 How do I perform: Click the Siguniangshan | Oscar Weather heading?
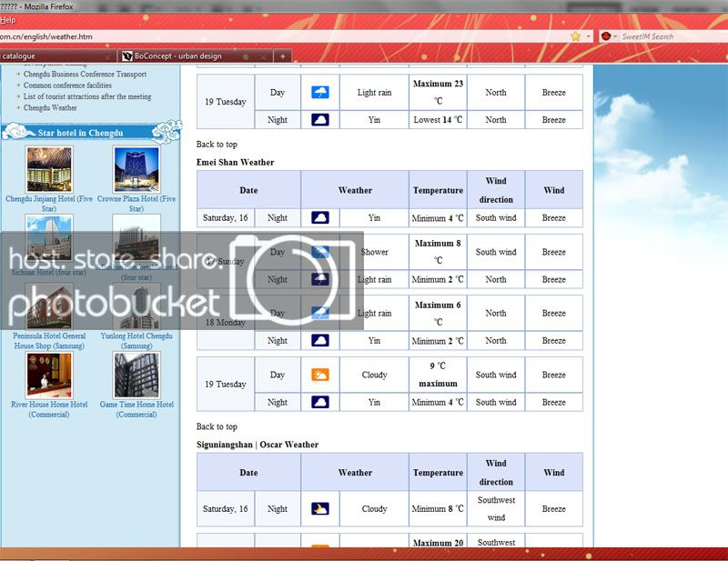click(x=258, y=445)
